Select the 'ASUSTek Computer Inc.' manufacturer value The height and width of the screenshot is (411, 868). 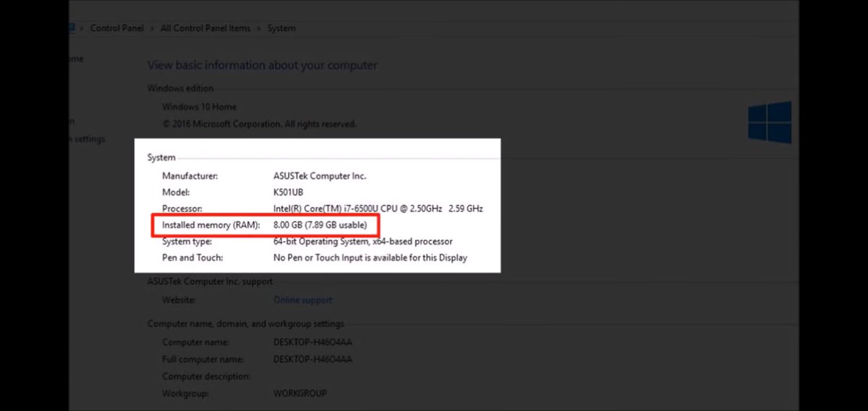click(320, 176)
